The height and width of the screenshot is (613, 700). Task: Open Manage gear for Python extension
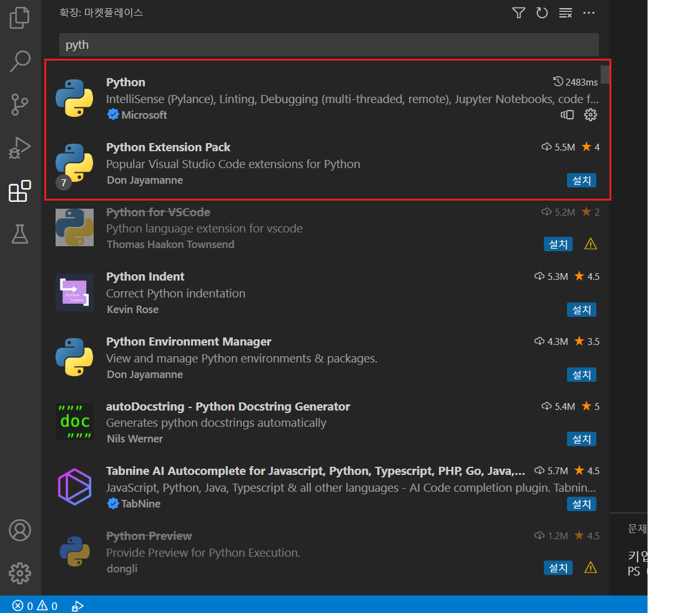[x=590, y=115]
